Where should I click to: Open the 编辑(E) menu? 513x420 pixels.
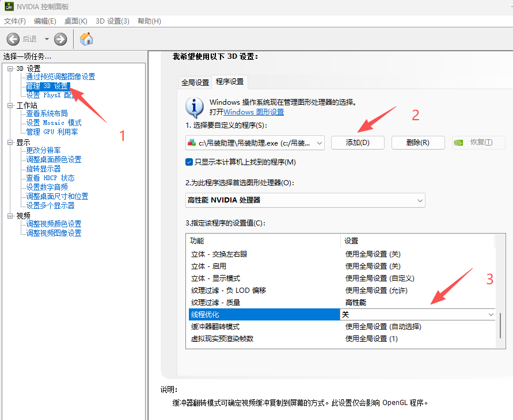pyautogui.click(x=45, y=21)
